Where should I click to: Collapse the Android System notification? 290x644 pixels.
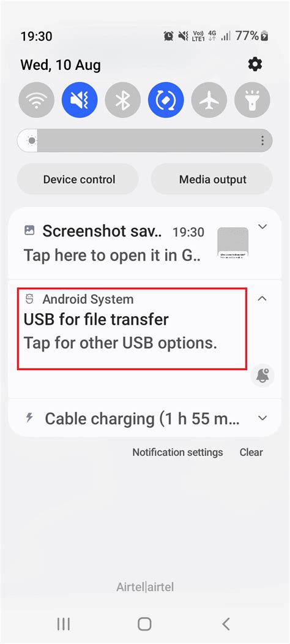click(x=262, y=298)
